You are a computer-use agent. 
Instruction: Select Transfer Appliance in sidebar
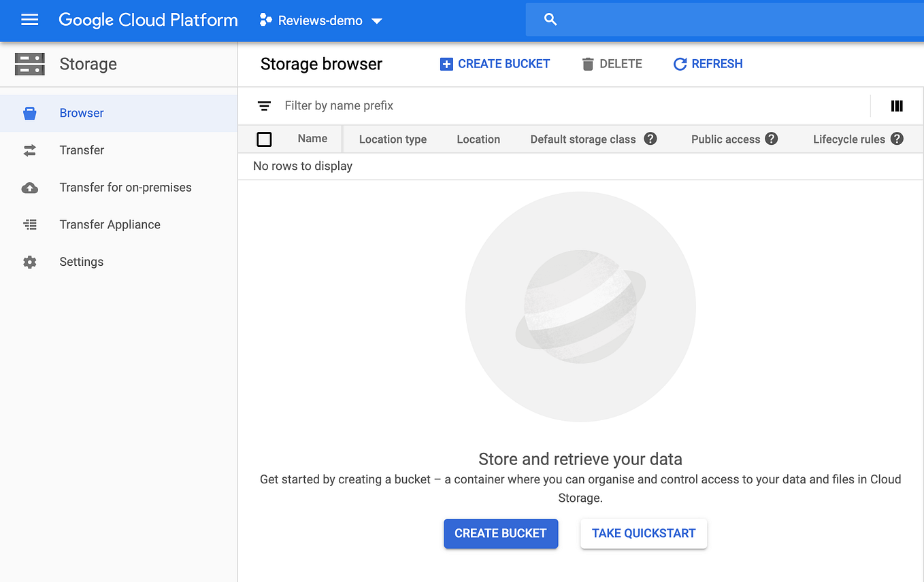point(110,224)
